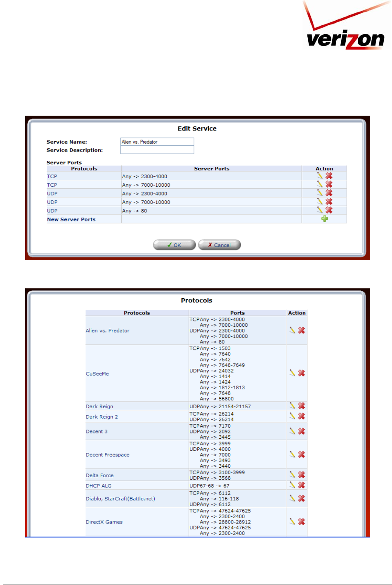Edit the TCP 7000-10000 port entry

pyautogui.click(x=320, y=184)
